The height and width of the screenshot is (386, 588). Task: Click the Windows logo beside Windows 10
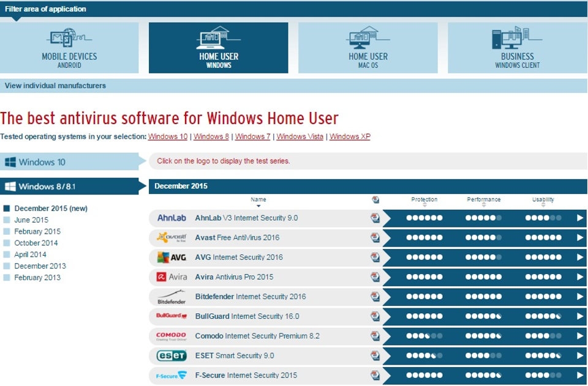(x=10, y=161)
